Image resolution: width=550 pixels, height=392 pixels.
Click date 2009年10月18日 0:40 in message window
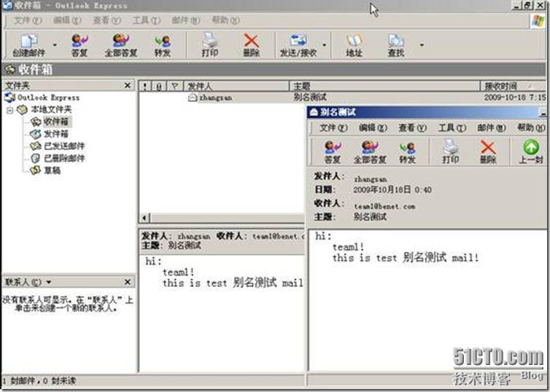392,190
